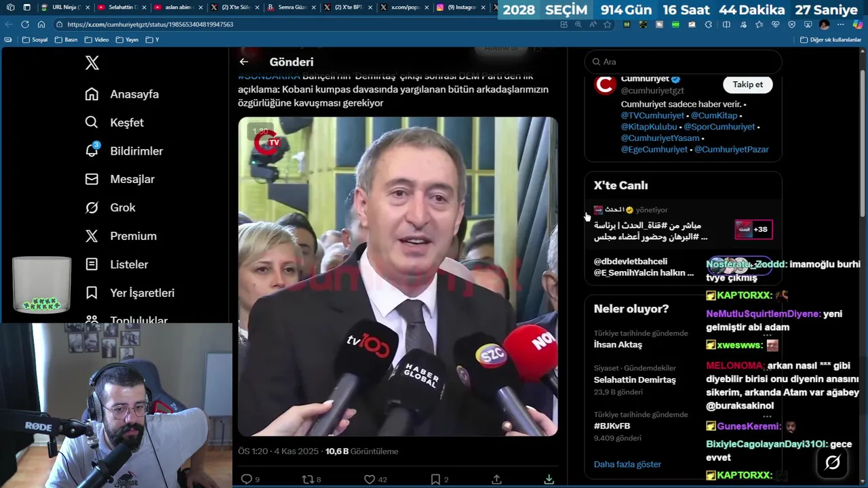Open @TVCumhuriyet profile link
The height and width of the screenshot is (488, 868).
(x=652, y=116)
